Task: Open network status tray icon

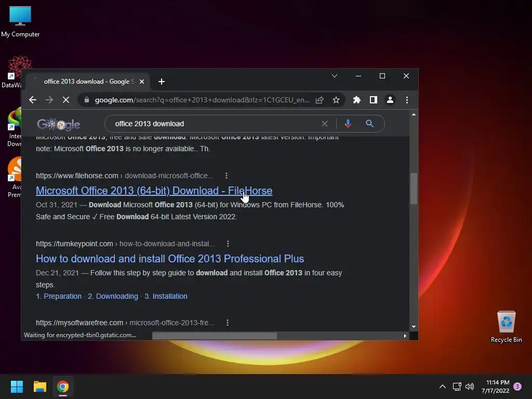Action: [457, 387]
